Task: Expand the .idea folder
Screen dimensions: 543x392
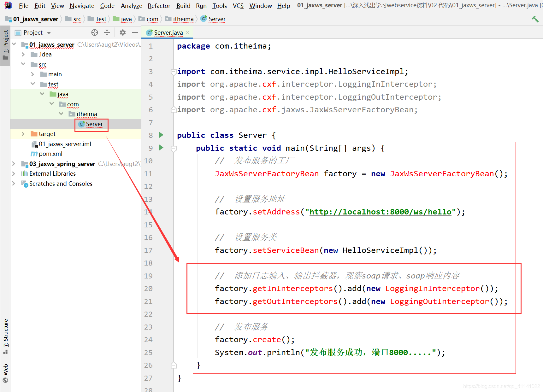Action: pos(23,54)
